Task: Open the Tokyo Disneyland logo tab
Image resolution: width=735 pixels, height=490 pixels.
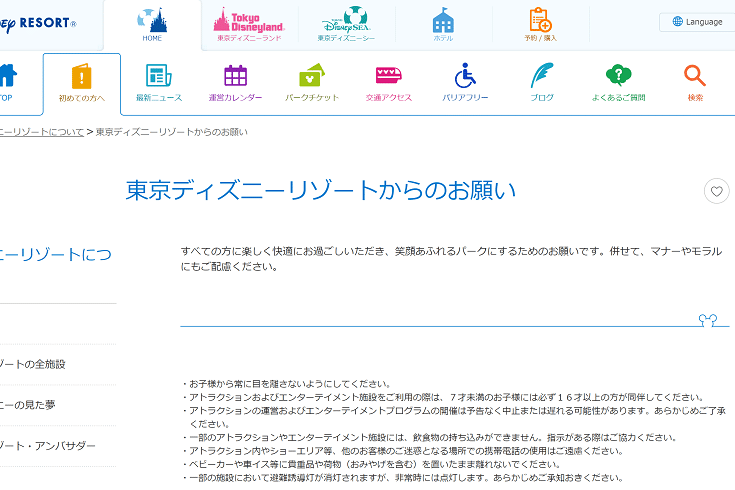Action: pyautogui.click(x=249, y=25)
